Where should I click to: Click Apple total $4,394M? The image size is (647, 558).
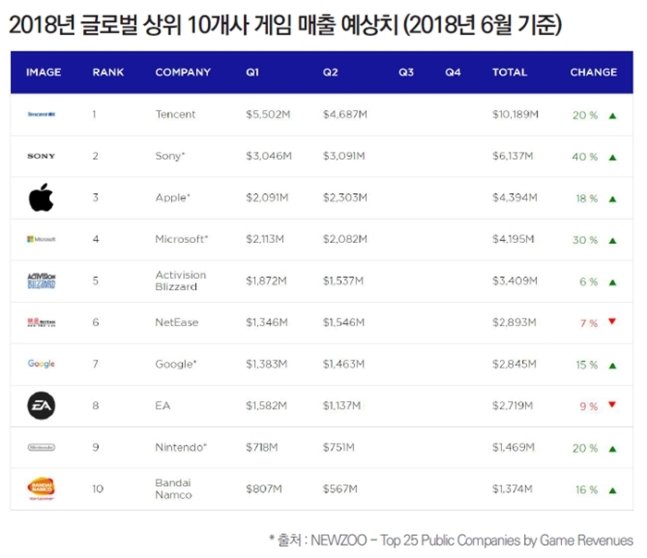pyautogui.click(x=515, y=198)
